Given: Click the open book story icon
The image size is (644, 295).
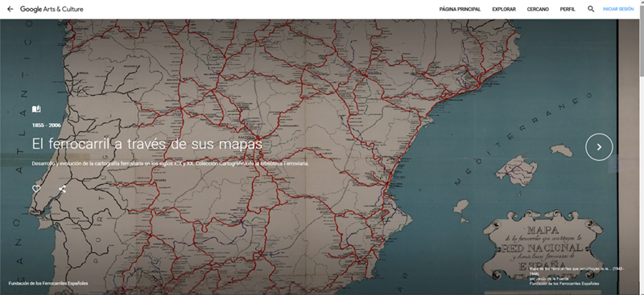Looking at the screenshot, I should (x=36, y=109).
